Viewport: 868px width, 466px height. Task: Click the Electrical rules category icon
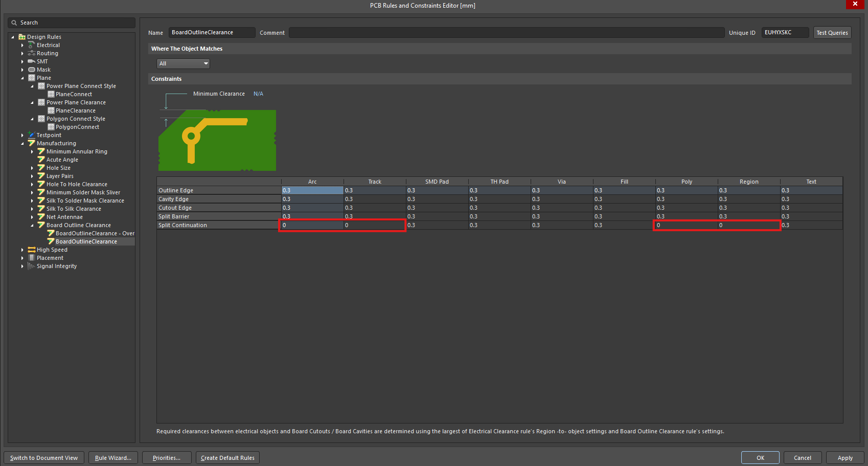[x=32, y=45]
